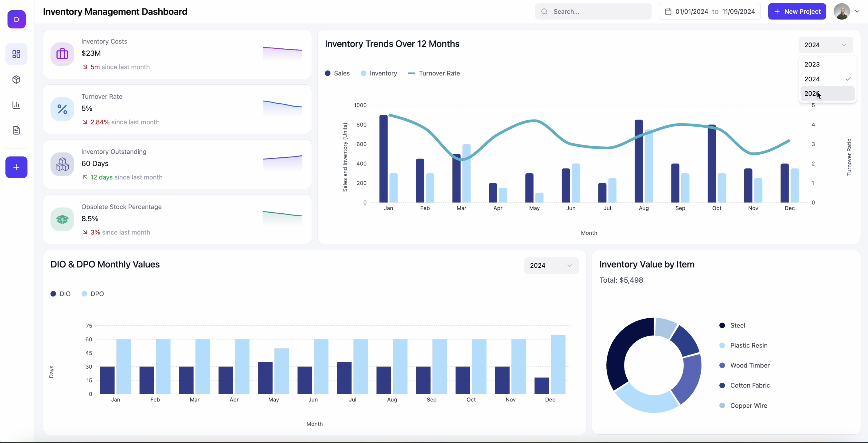The width and height of the screenshot is (868, 443).
Task: Toggle the Steel legend entry
Action: click(x=732, y=325)
